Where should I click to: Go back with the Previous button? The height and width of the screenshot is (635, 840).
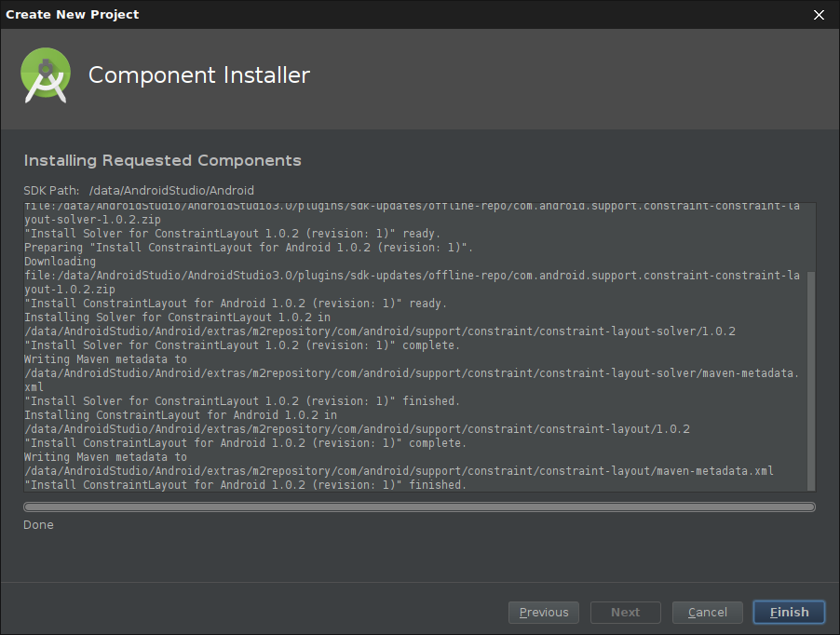544,612
